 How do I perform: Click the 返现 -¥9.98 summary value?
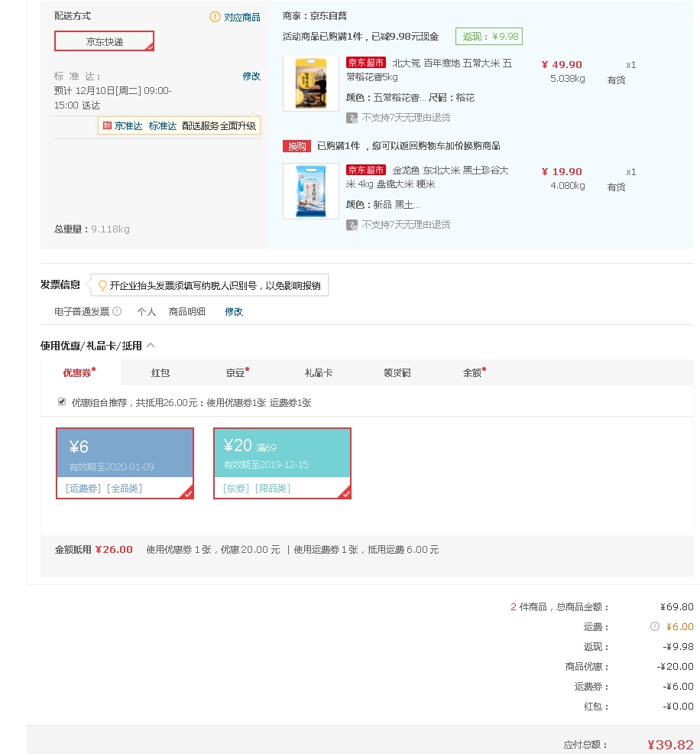point(678,647)
